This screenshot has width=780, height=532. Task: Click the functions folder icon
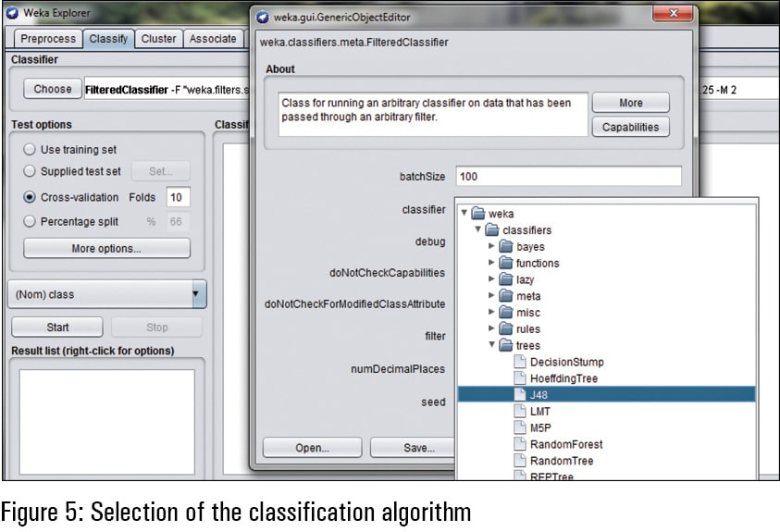tap(506, 264)
